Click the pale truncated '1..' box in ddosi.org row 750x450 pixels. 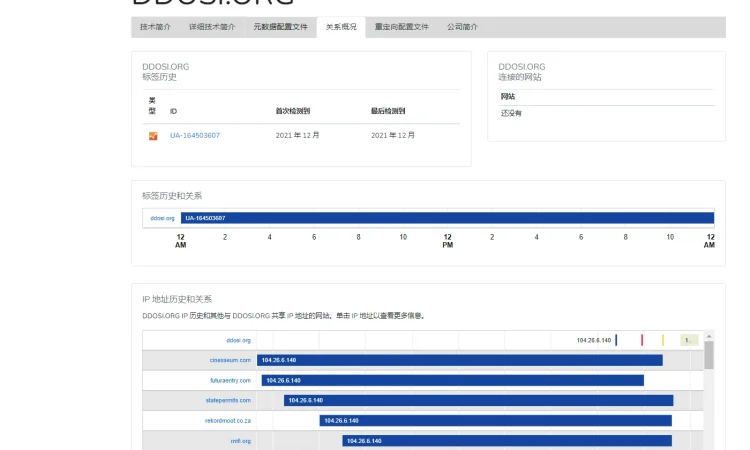tap(689, 340)
